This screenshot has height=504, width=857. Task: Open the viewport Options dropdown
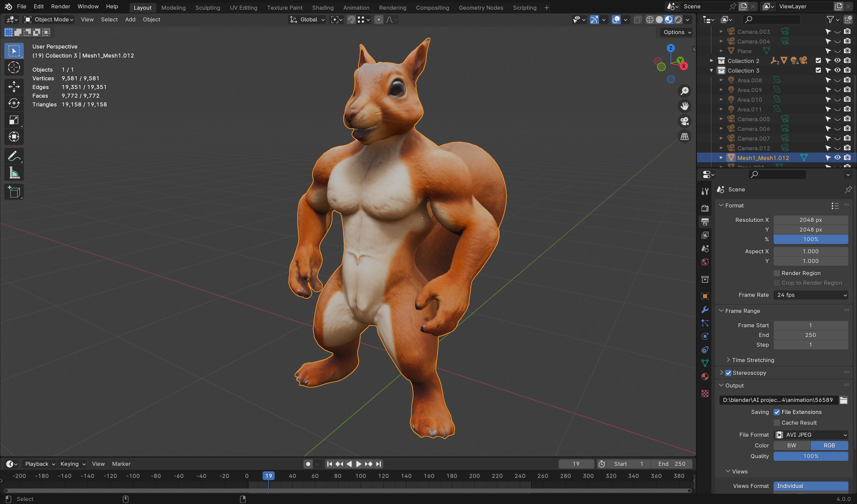677,32
